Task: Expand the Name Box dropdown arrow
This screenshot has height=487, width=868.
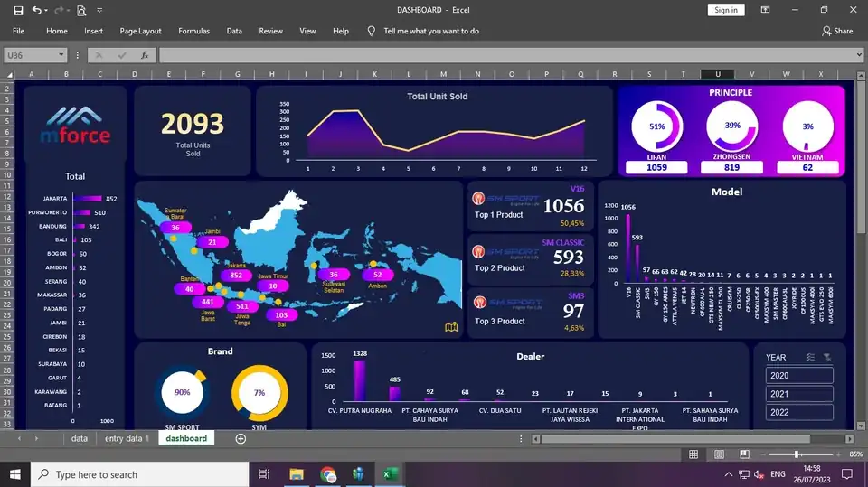Action: pyautogui.click(x=61, y=55)
